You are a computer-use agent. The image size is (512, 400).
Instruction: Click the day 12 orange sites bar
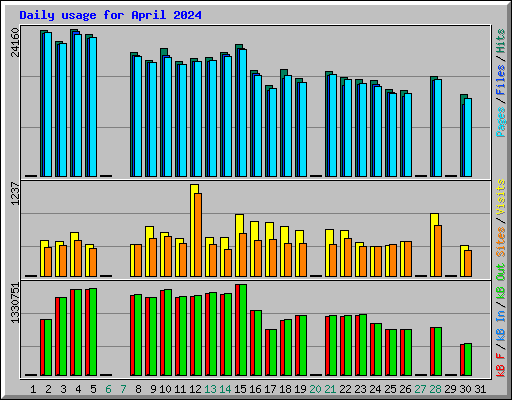click(x=198, y=235)
